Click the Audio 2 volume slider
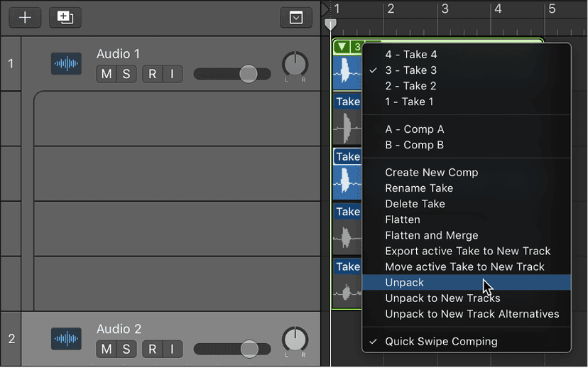This screenshot has width=588, height=368. coord(232,349)
